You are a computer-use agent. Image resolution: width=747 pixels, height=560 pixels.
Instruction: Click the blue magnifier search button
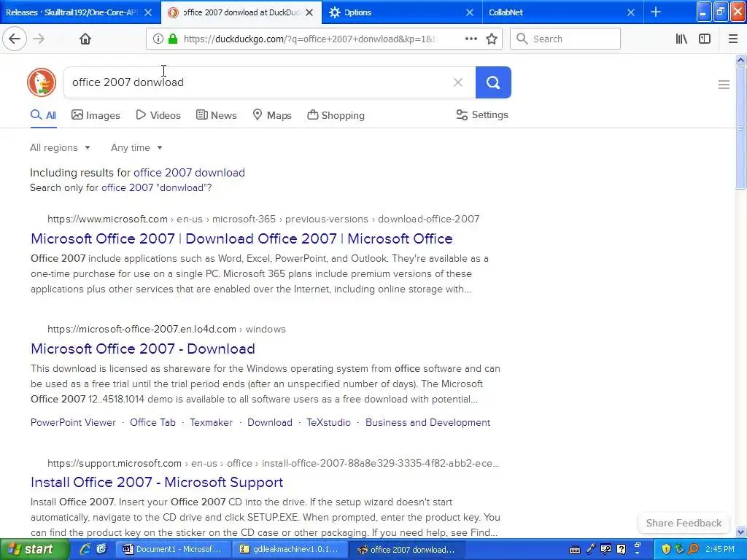[493, 82]
